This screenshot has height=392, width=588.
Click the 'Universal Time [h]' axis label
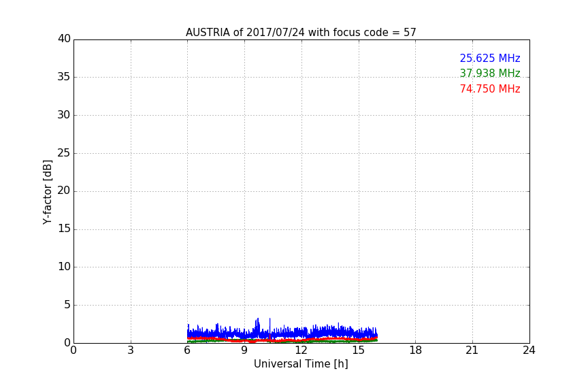[301, 364]
